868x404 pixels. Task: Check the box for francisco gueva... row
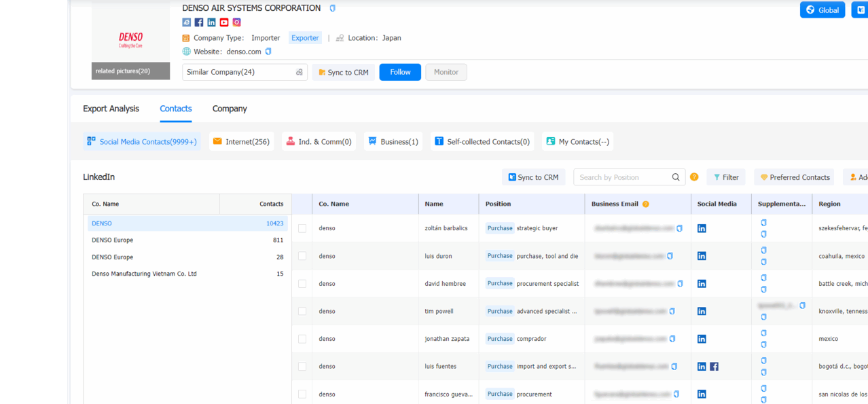tap(302, 394)
